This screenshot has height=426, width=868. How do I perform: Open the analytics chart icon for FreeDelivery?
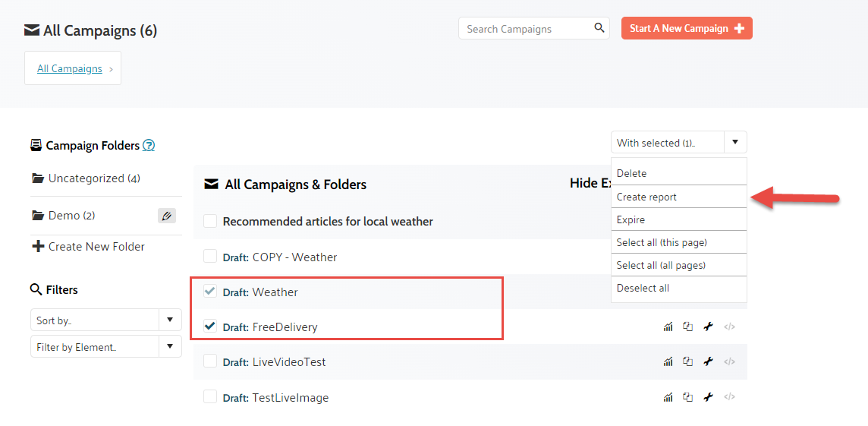[x=668, y=327]
